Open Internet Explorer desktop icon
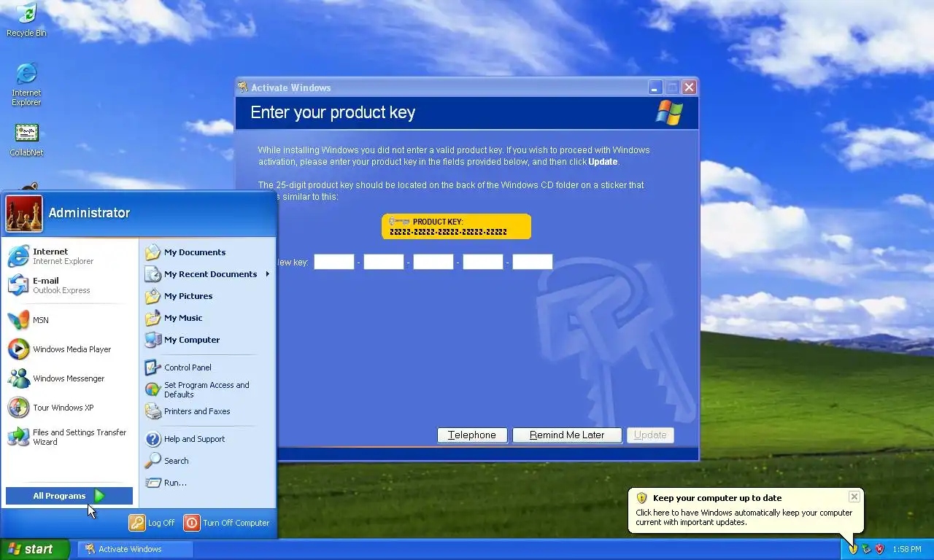The image size is (934, 560). 26,85
